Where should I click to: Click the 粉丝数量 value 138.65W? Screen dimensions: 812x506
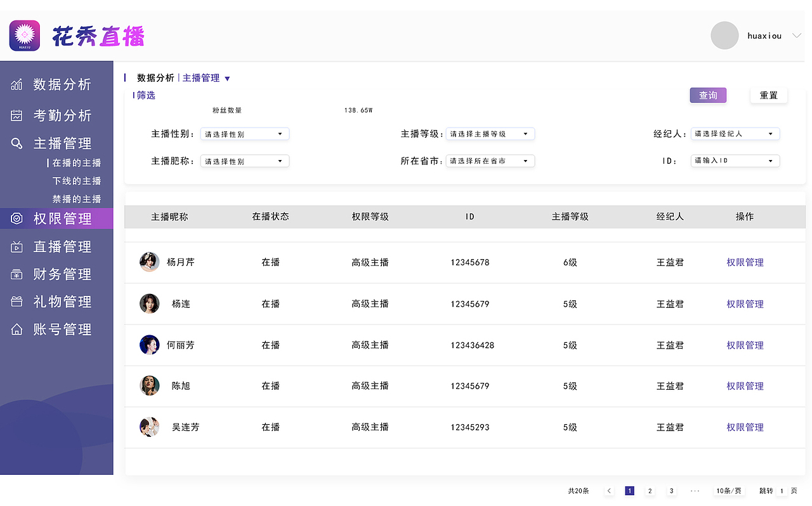(x=358, y=110)
